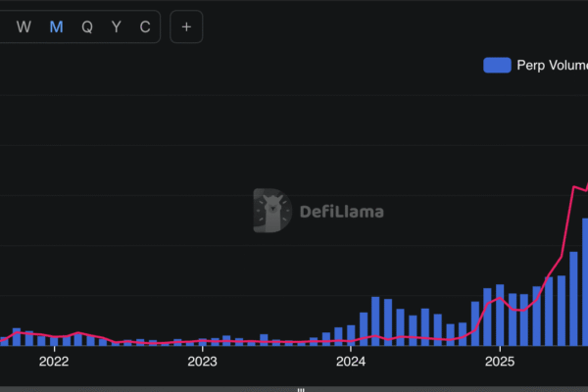This screenshot has height=392, width=588.
Task: Set grouping to quarterly (Q)
Action: point(86,26)
